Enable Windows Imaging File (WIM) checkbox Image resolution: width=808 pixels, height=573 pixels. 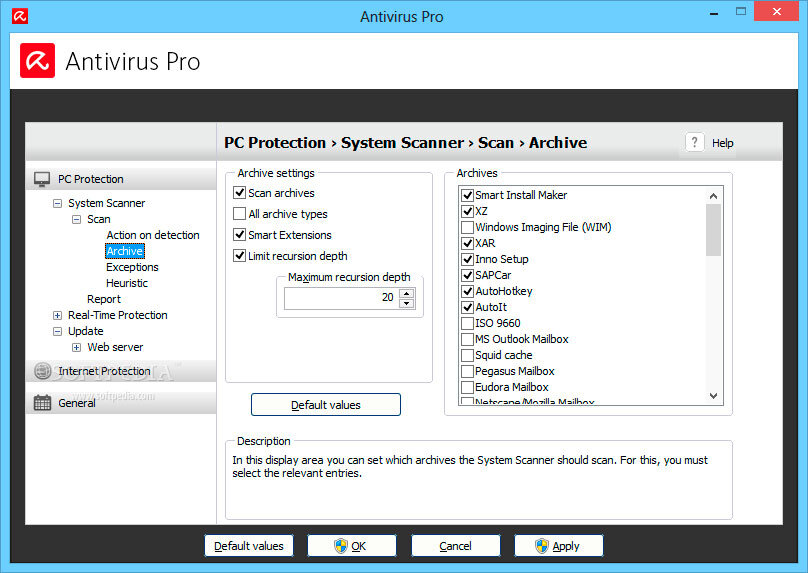[467, 227]
